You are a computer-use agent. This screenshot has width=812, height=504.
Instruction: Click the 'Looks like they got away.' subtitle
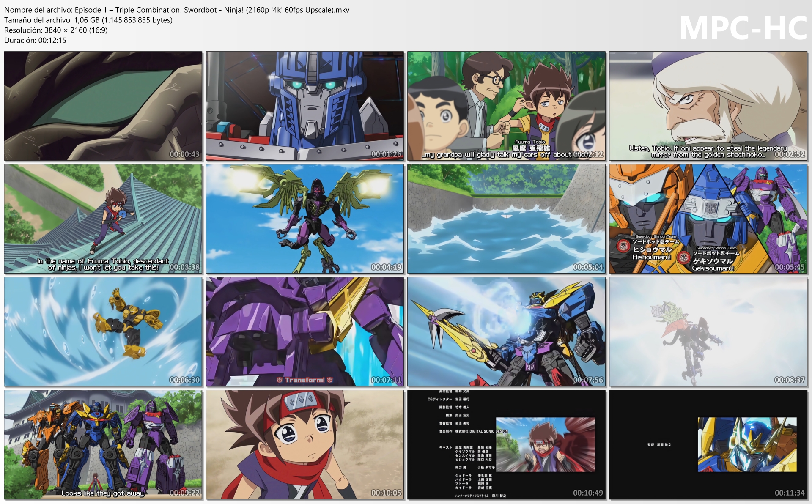103,493
